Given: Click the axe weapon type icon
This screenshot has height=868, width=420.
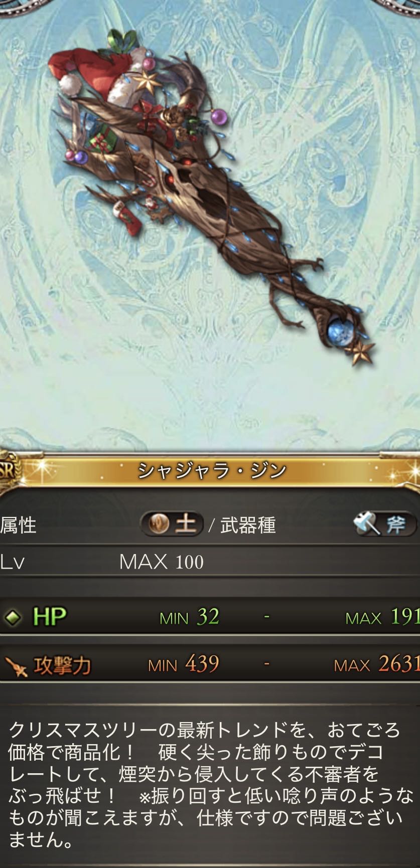Looking at the screenshot, I should point(385,525).
